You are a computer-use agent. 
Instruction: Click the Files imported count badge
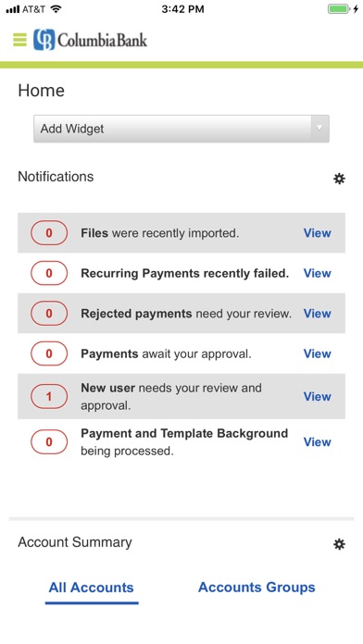point(49,233)
